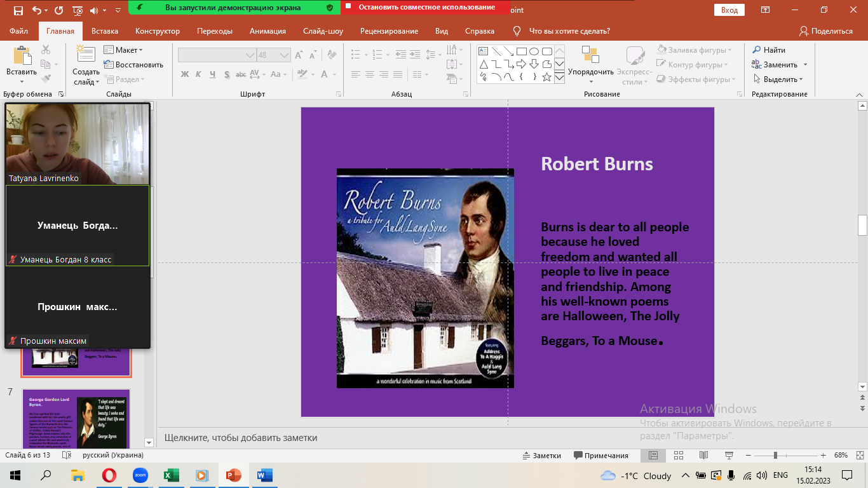Click Остановить совместное использование button
This screenshot has height=488, width=868.
[x=425, y=8]
